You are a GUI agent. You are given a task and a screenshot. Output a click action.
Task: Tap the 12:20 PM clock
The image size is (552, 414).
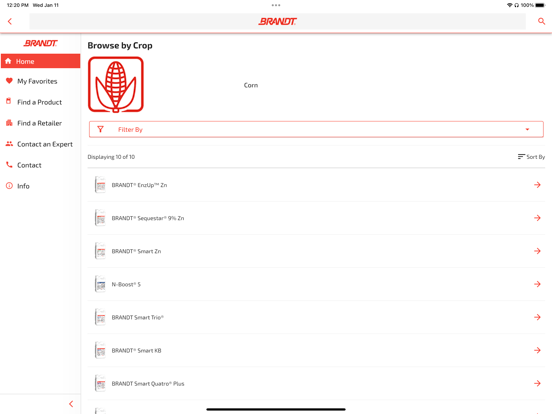tap(18, 5)
